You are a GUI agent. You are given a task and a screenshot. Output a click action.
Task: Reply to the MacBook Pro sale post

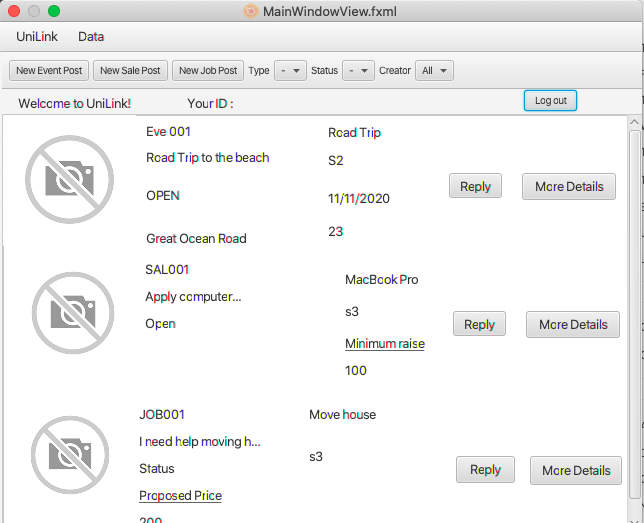[x=479, y=324]
